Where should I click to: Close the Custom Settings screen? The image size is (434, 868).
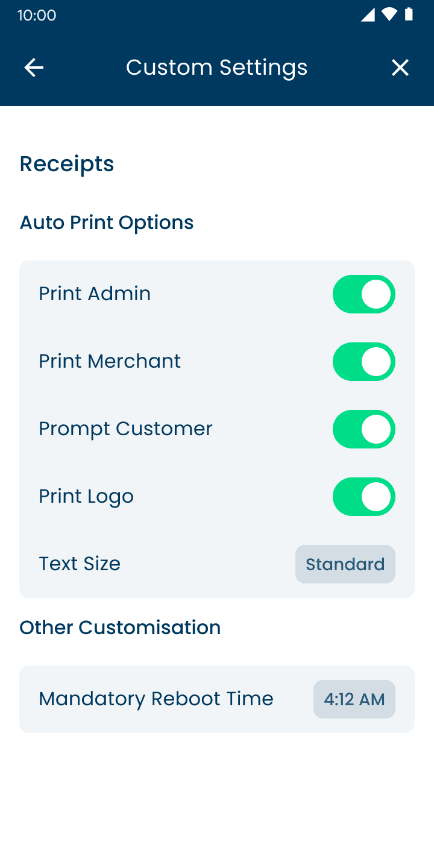click(400, 68)
